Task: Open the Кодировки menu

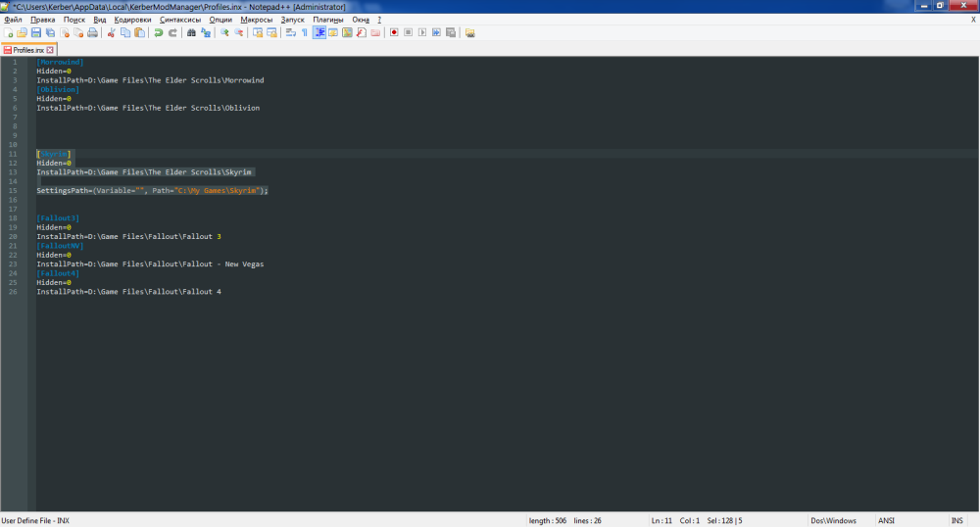Action: [x=132, y=20]
